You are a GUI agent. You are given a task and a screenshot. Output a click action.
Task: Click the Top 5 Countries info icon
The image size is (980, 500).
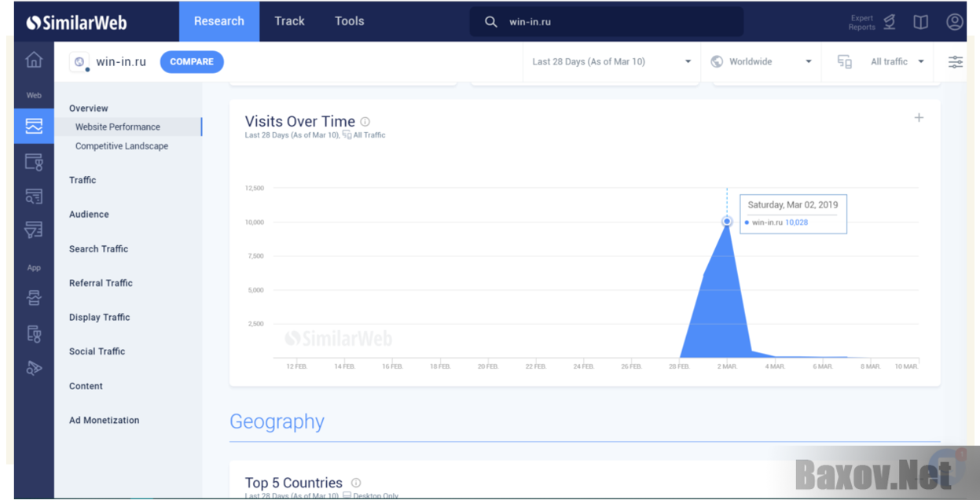tap(356, 483)
